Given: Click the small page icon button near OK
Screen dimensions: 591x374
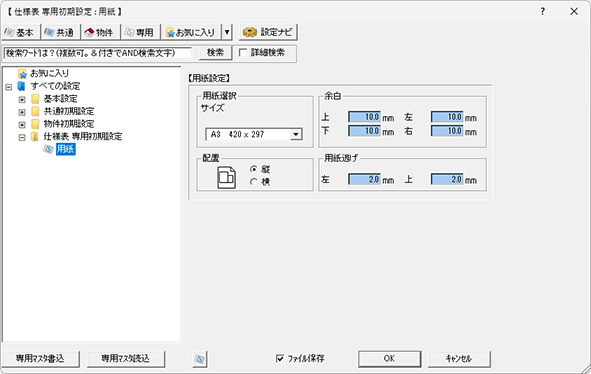Looking at the screenshot, I should click(x=199, y=359).
